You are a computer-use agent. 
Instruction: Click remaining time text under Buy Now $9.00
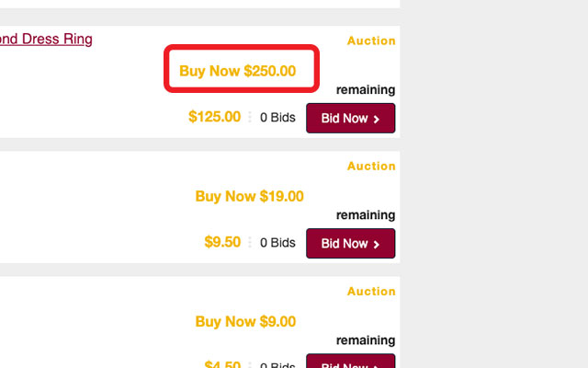click(366, 341)
